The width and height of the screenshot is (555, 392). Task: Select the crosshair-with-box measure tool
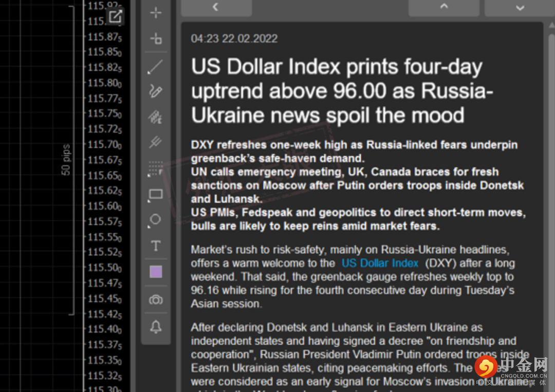click(156, 39)
